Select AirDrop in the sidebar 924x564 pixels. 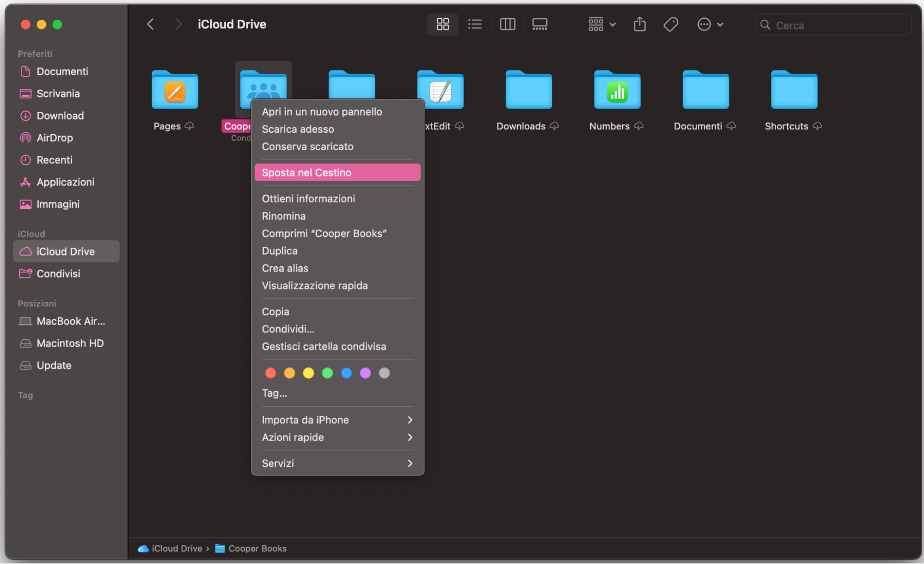click(67, 138)
